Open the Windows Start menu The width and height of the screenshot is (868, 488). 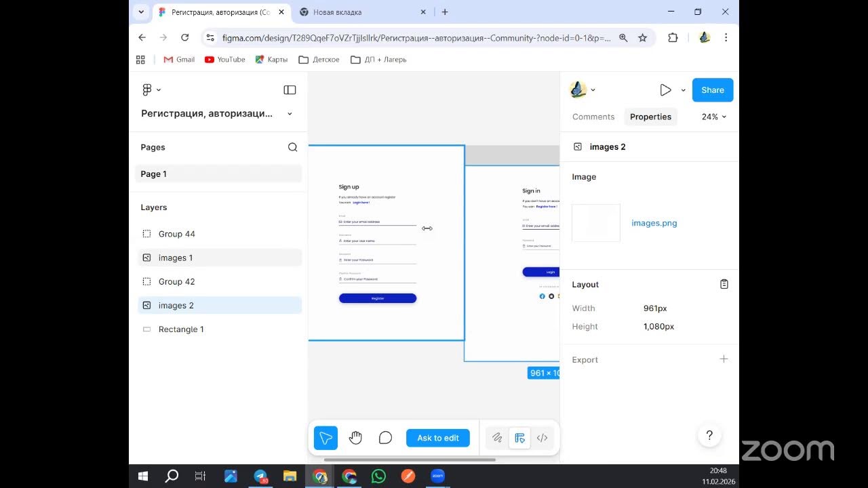(143, 476)
